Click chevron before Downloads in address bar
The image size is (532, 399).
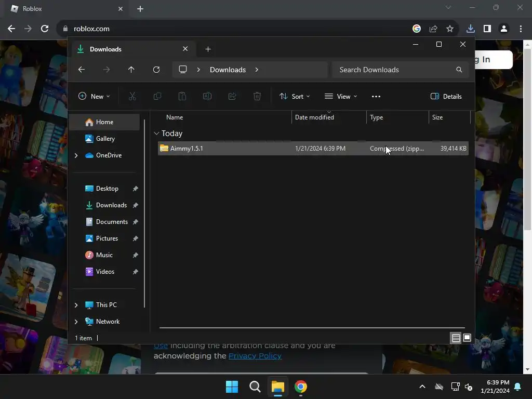click(x=198, y=70)
